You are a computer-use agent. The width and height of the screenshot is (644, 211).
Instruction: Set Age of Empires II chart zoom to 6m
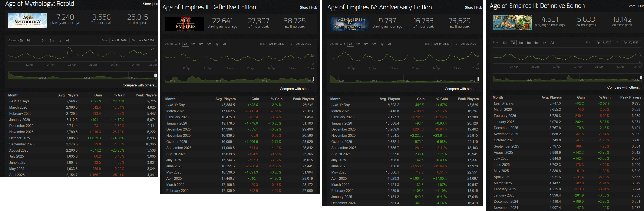(209, 44)
